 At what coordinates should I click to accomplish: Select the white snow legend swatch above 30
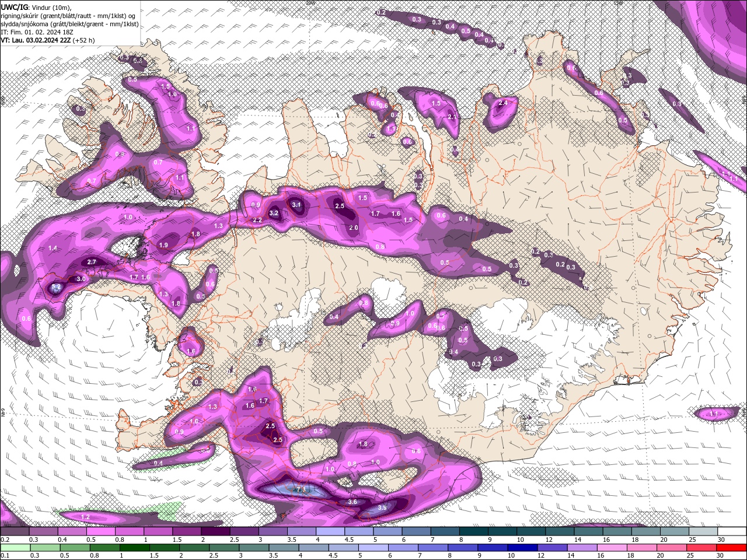pos(732,531)
